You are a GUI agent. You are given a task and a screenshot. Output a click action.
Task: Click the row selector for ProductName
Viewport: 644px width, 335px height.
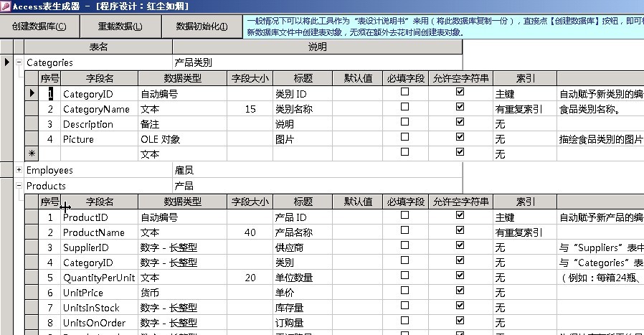[32, 232]
